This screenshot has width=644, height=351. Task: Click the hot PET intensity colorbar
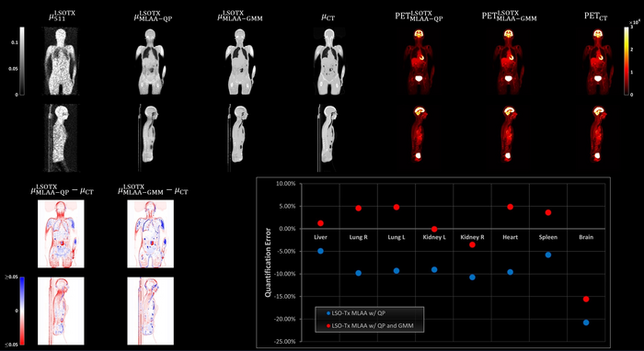pos(627,61)
